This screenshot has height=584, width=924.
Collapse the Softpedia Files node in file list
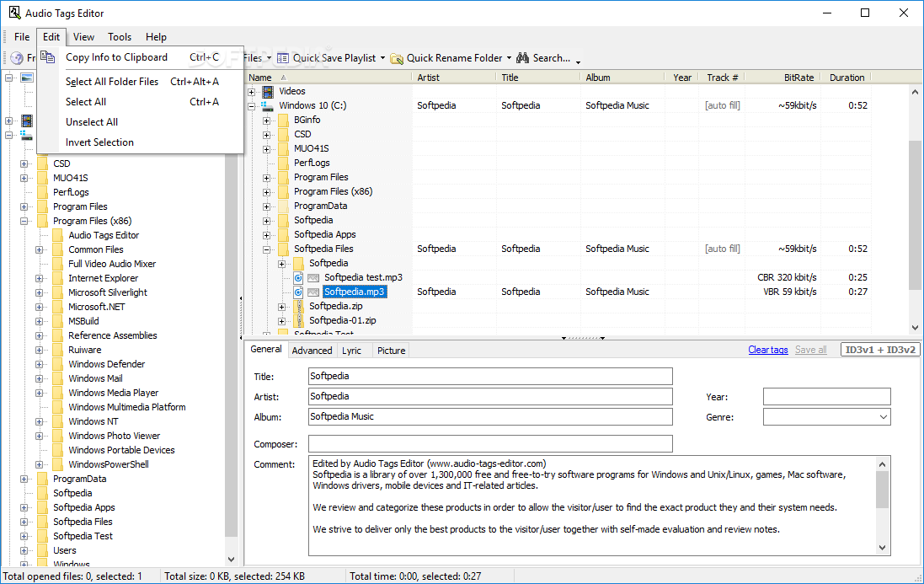click(x=266, y=249)
